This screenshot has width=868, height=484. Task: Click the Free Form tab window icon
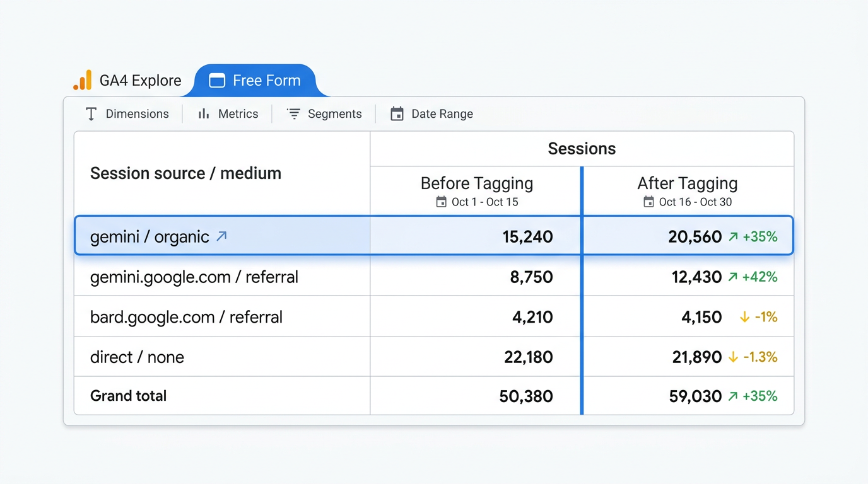217,81
